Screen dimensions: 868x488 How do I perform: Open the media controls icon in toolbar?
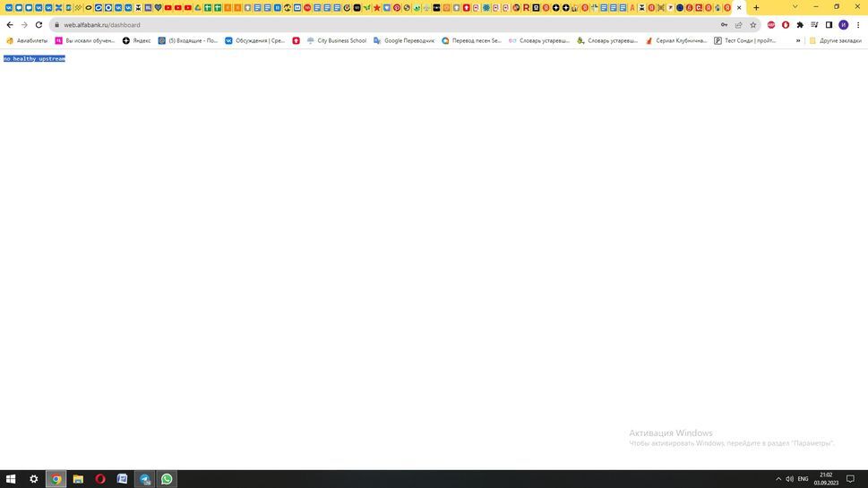pos(814,25)
